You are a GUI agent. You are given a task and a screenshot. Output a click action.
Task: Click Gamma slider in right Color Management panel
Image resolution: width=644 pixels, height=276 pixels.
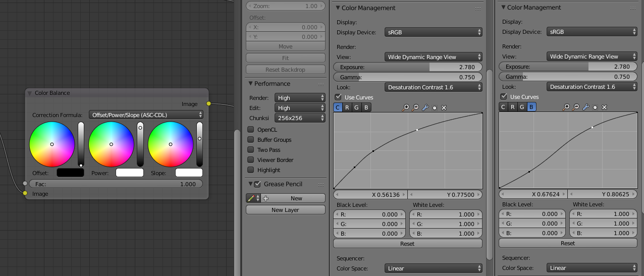tap(568, 77)
